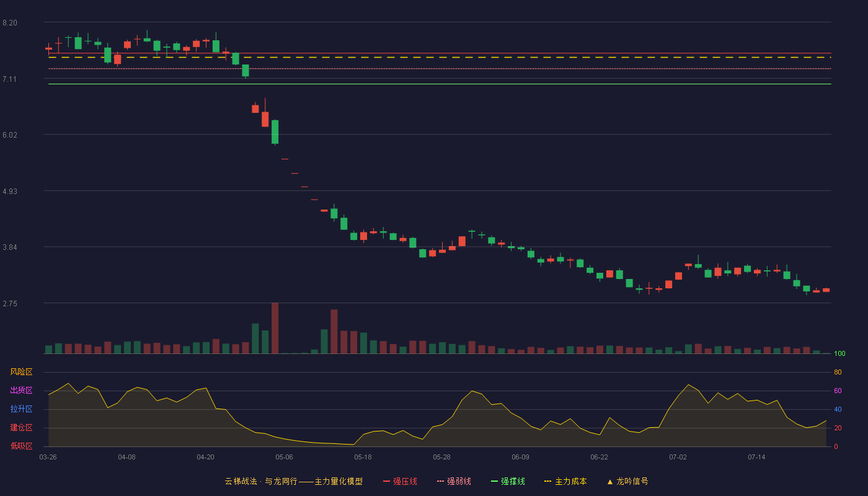Select the tallest red volume bar

275,328
